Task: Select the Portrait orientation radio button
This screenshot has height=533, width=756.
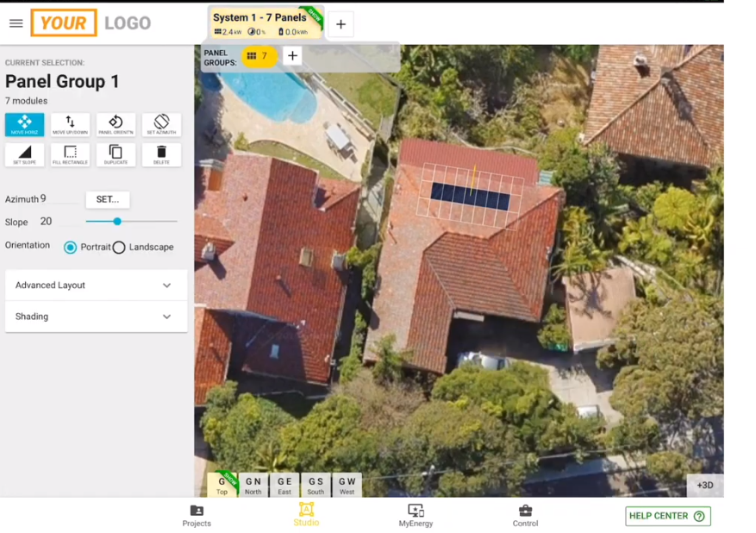Action: 70,247
